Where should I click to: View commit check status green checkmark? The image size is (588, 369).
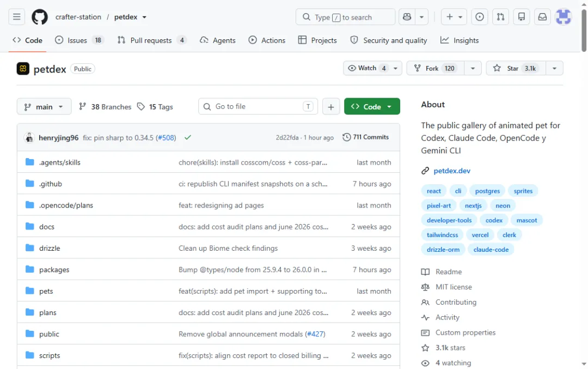188,137
